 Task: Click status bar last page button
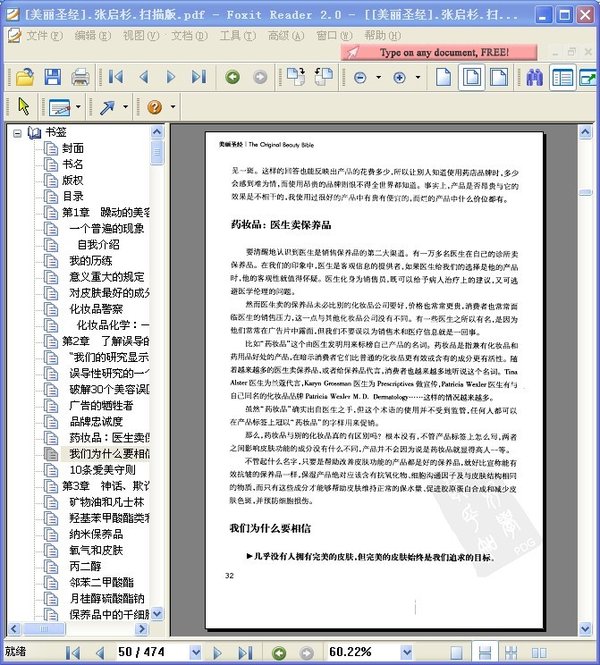pos(245,653)
